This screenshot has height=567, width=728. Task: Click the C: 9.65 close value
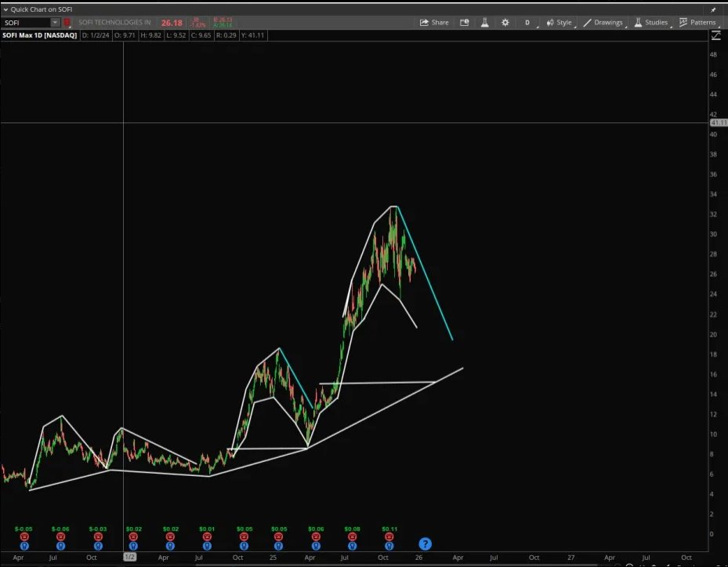201,35
